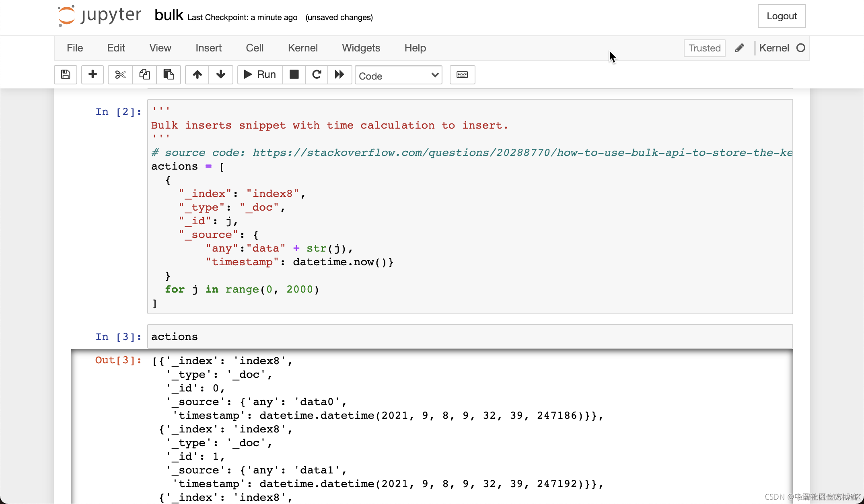Click the Trusted notebook button
Image resolution: width=864 pixels, height=504 pixels.
[x=704, y=48]
